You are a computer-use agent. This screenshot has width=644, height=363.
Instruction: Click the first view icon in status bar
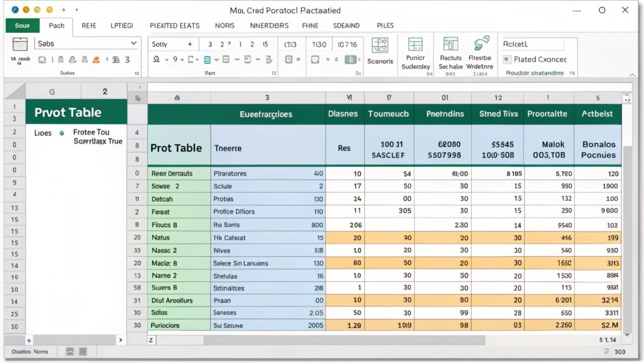click(x=70, y=352)
